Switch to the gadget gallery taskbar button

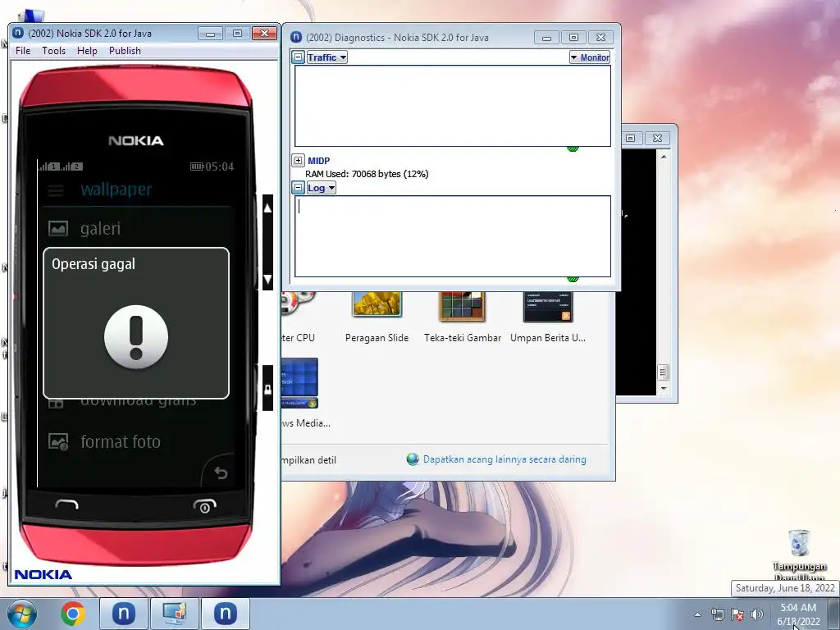(x=175, y=614)
